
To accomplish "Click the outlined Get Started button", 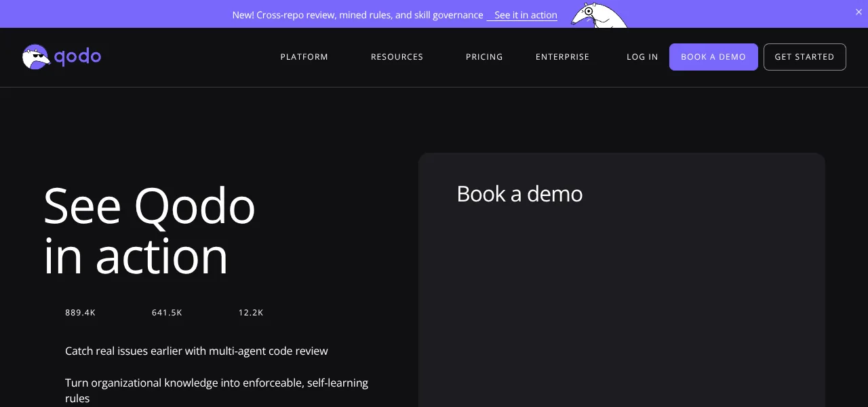I will point(804,57).
